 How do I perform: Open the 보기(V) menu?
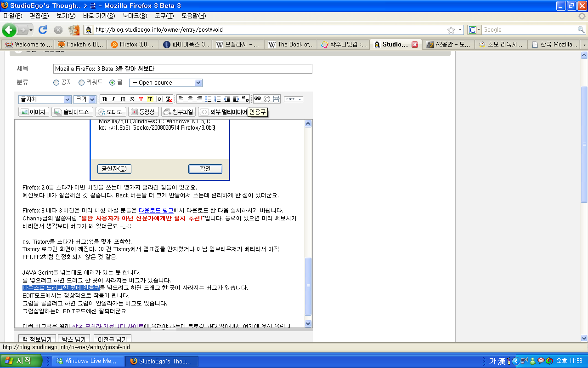pyautogui.click(x=66, y=16)
